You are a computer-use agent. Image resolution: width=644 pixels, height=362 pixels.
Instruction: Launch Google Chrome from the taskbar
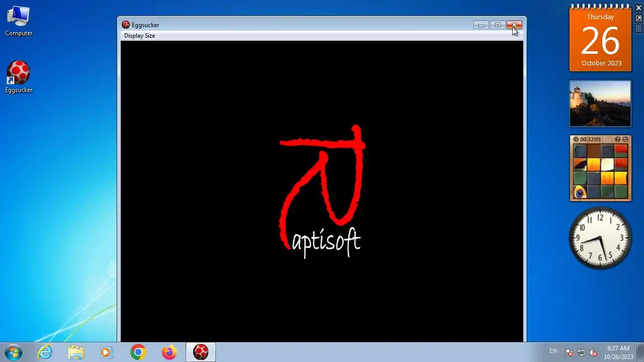[138, 352]
